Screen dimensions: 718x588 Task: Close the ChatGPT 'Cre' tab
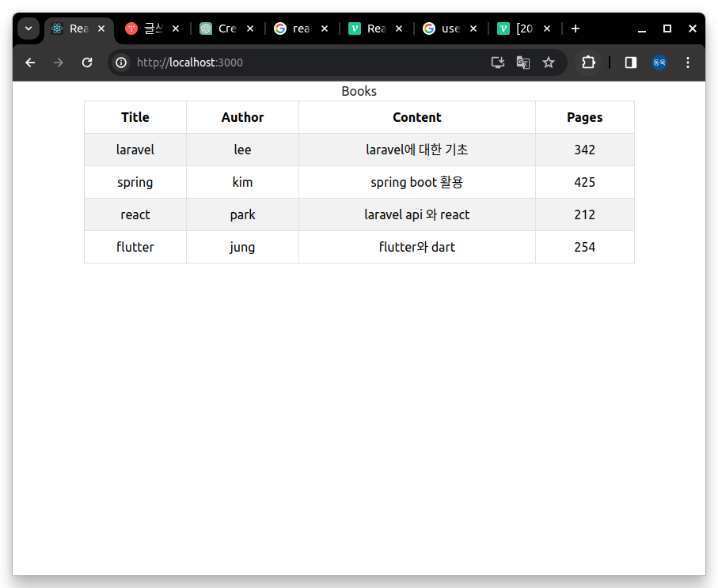[x=250, y=28]
